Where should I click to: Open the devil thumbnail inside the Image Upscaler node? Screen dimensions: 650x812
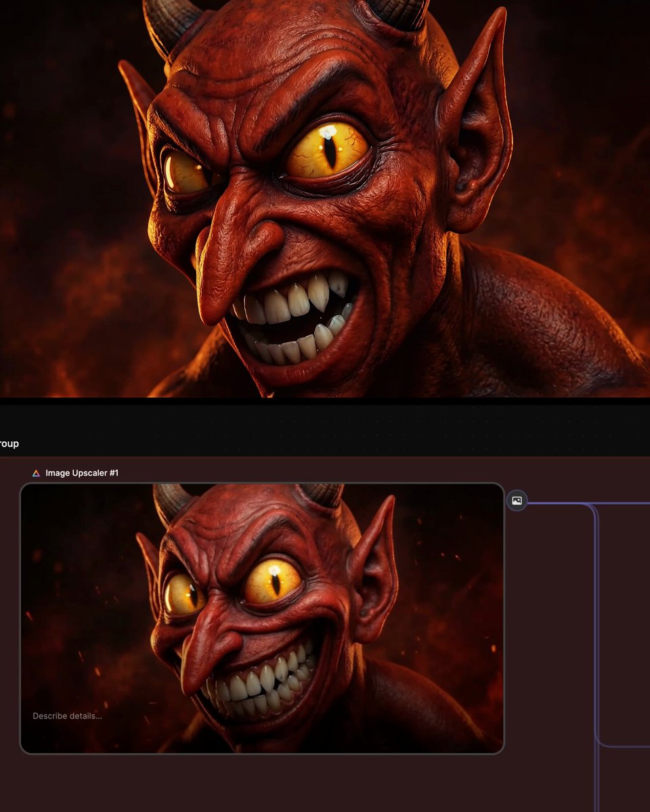click(263, 616)
